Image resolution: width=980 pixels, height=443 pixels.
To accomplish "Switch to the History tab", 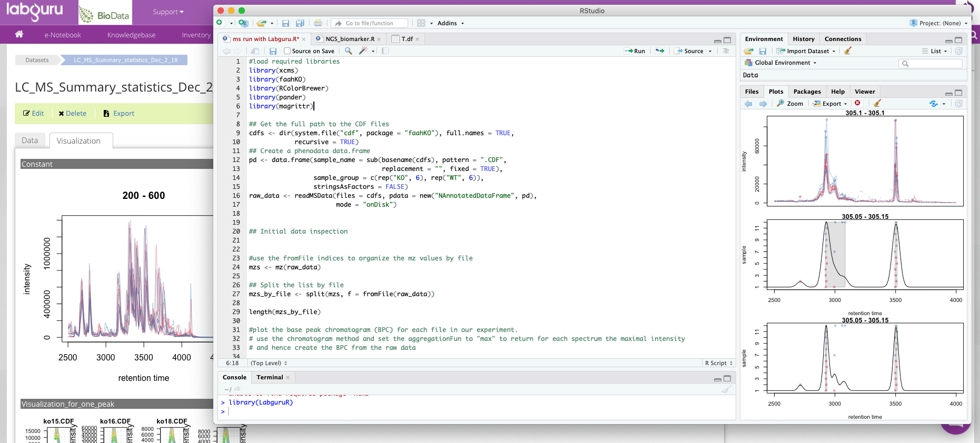I will (803, 39).
